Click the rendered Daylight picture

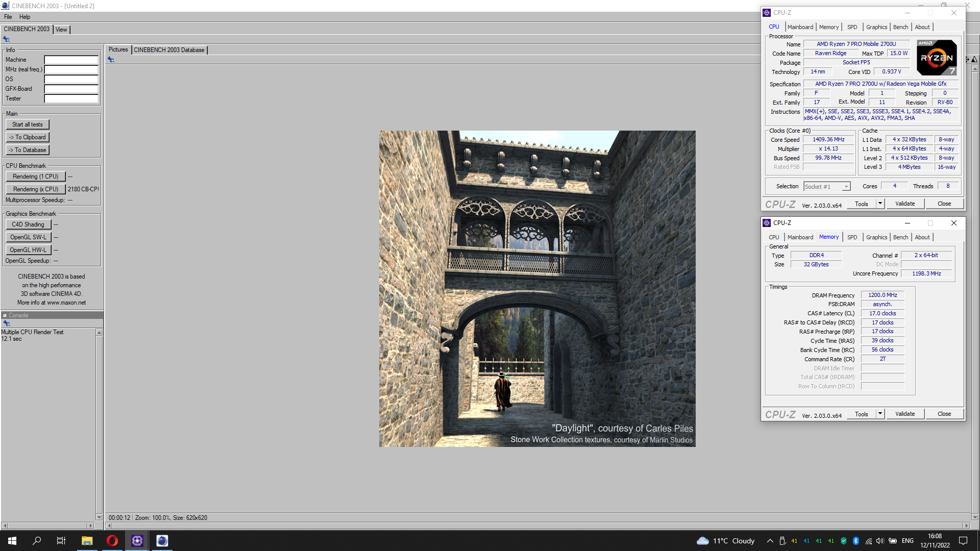click(537, 289)
